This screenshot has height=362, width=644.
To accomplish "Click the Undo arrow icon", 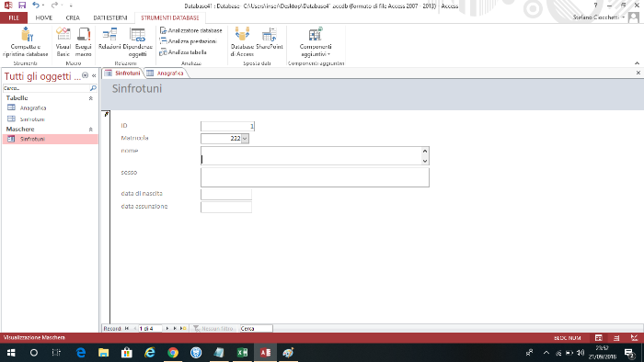I will [36, 6].
